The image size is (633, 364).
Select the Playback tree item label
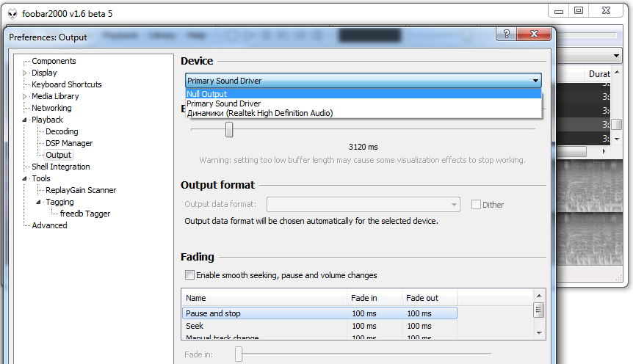point(47,120)
